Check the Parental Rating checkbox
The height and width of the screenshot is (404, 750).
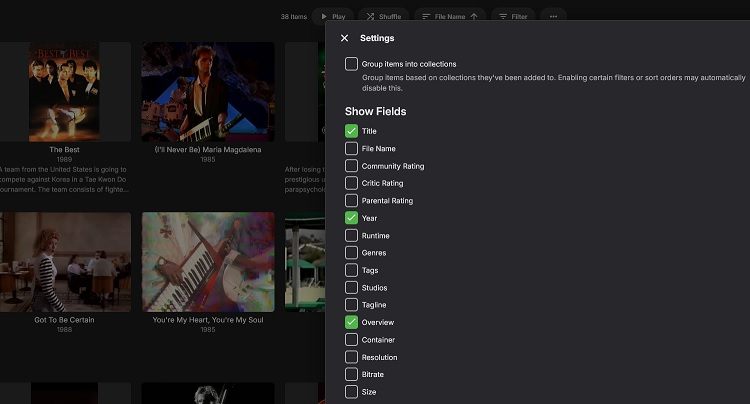tap(351, 201)
